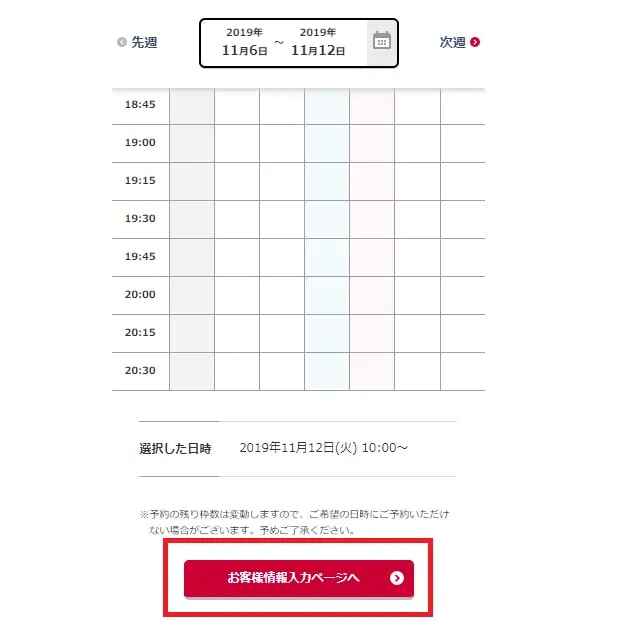Select 20:00 slot in the last column
This screenshot has width=621, height=621.
click(x=463, y=295)
